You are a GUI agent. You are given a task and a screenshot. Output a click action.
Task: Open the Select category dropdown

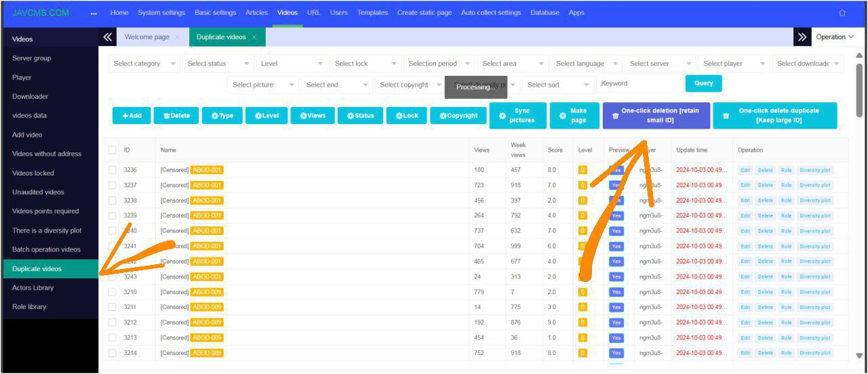point(144,64)
